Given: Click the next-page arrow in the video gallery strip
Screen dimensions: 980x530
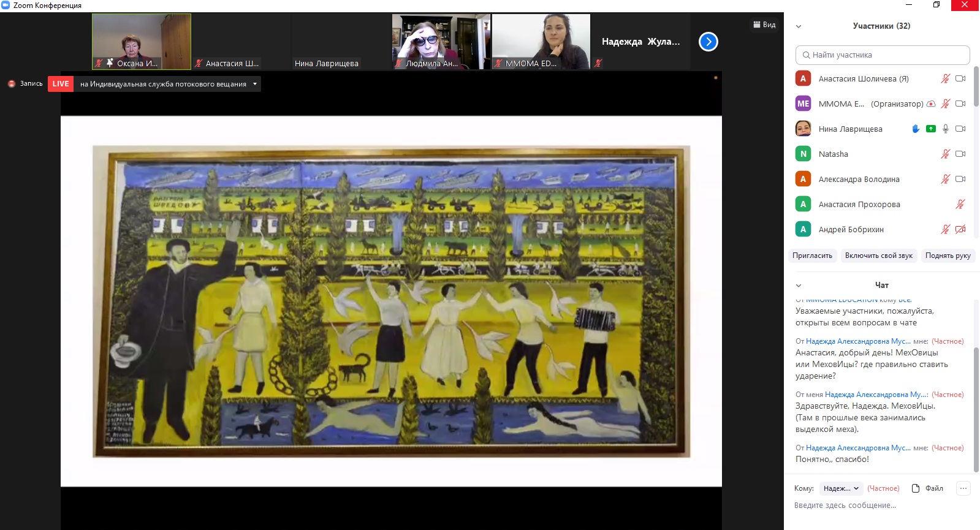Looking at the screenshot, I should 708,42.
